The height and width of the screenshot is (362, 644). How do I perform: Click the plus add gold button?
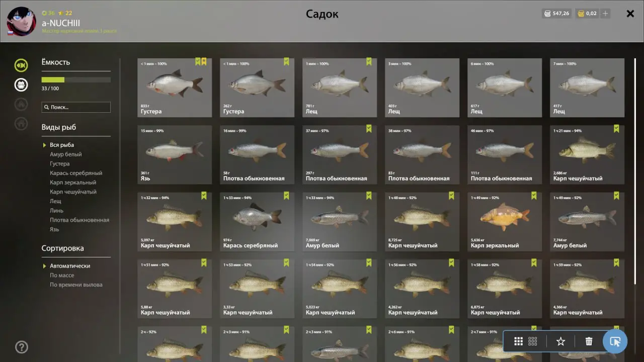(605, 14)
